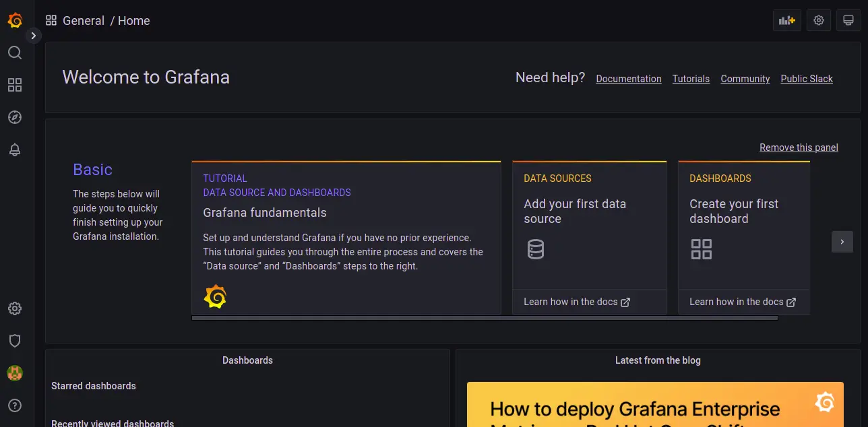Open the Grafana Enterprise blog article banner
Image resolution: width=868 pixels, height=427 pixels.
(655, 405)
